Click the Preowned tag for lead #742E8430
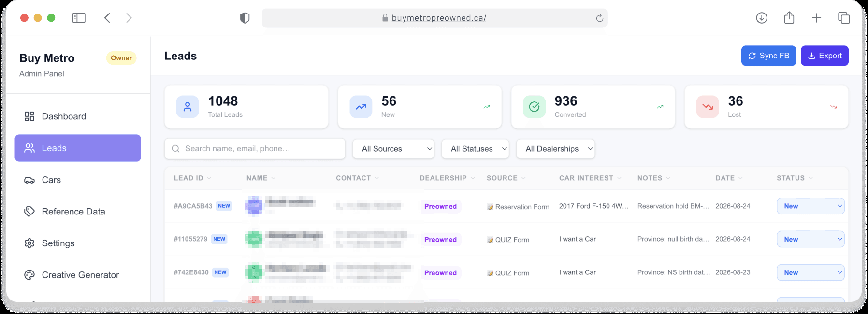 pos(440,273)
